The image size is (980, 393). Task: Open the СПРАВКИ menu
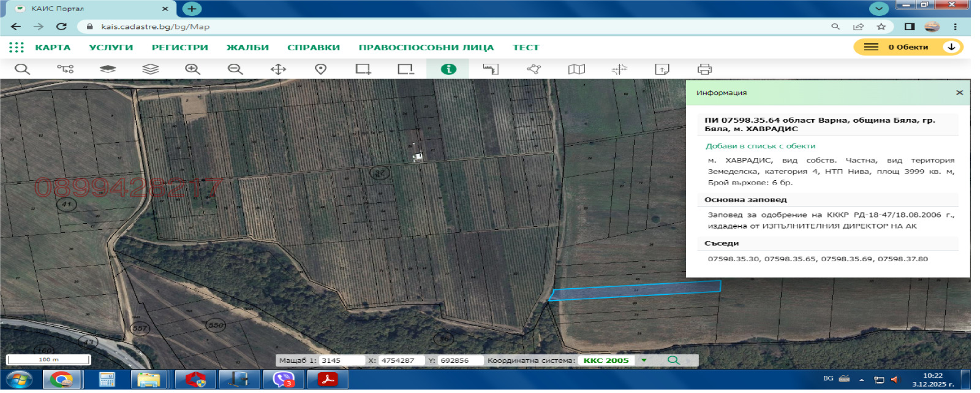click(x=314, y=47)
